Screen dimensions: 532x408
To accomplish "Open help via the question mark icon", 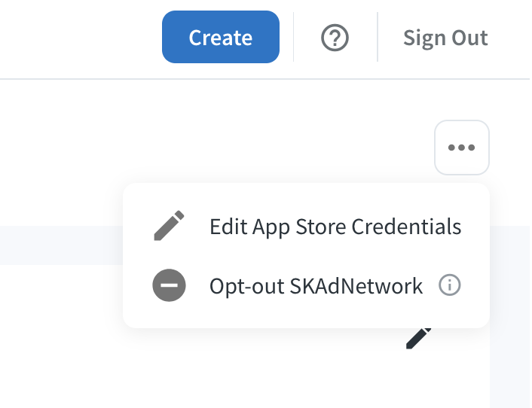I will (335, 38).
